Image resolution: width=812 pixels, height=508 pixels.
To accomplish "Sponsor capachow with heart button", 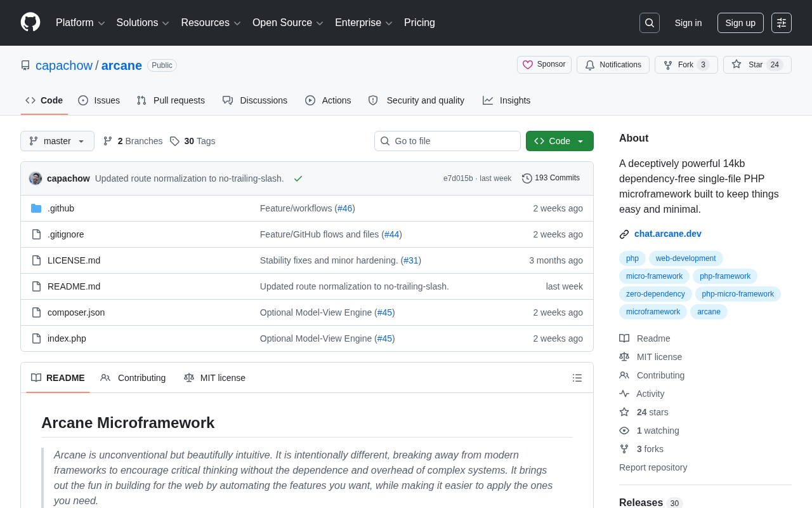I will [544, 65].
